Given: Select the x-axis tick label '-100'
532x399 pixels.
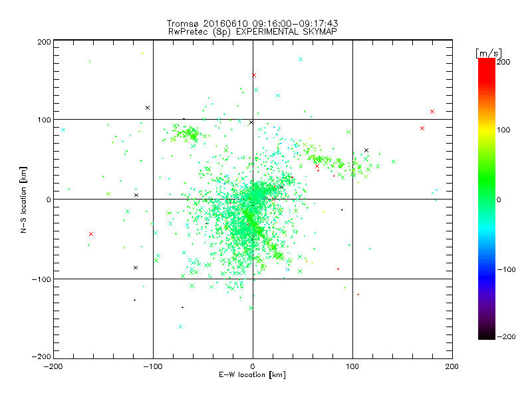Looking at the screenshot, I should pyautogui.click(x=153, y=366).
